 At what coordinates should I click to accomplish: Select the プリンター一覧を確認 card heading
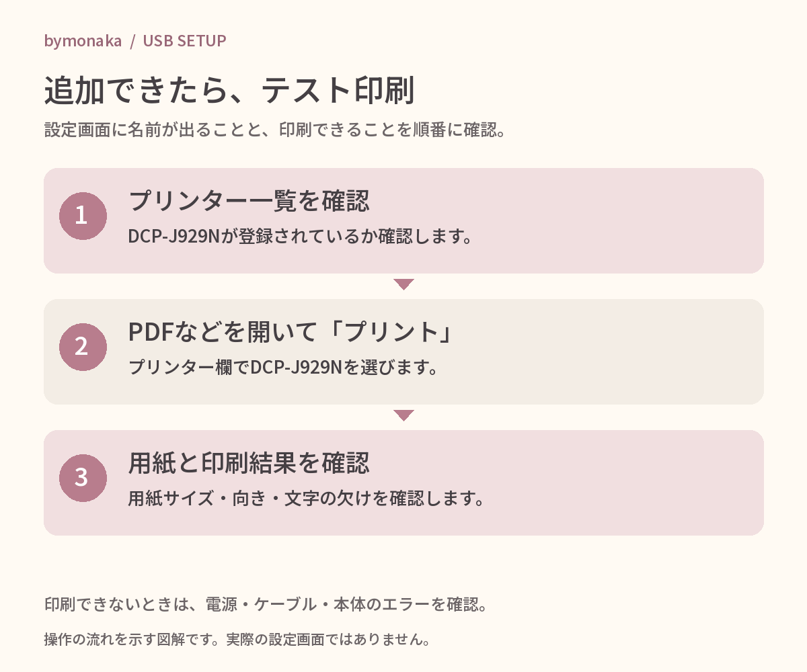point(249,200)
